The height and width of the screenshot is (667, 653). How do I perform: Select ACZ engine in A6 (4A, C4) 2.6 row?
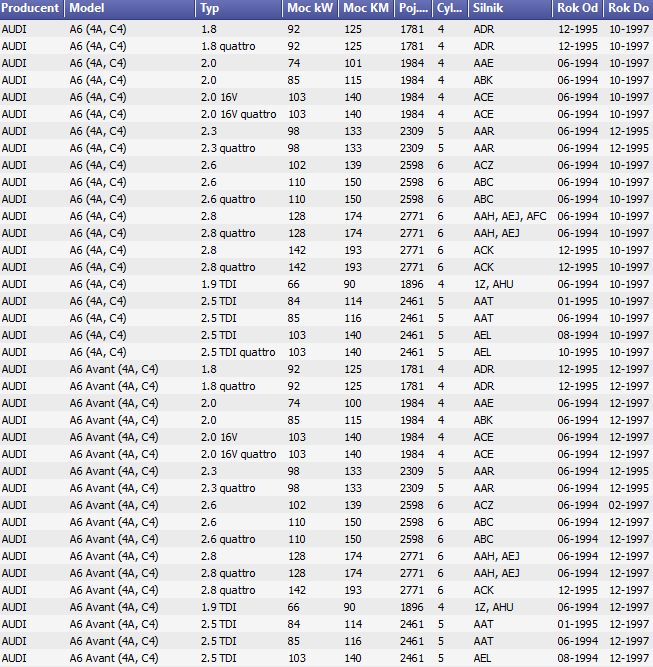(483, 165)
